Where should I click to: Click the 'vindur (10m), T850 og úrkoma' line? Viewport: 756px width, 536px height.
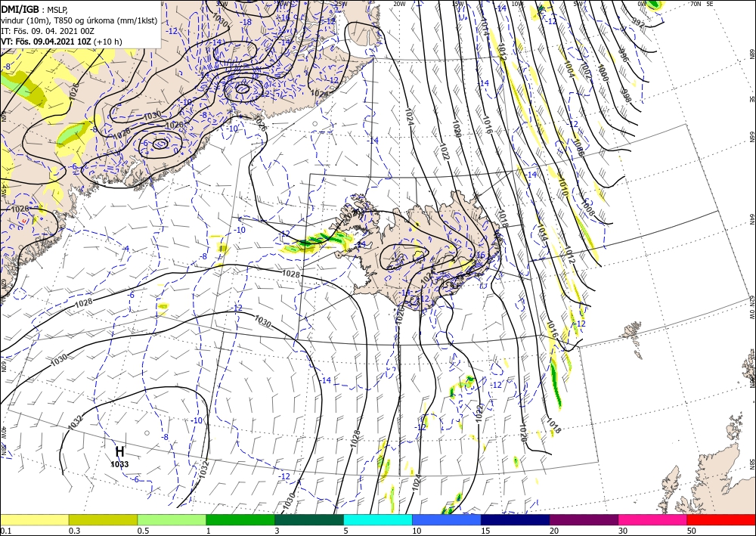coord(79,20)
